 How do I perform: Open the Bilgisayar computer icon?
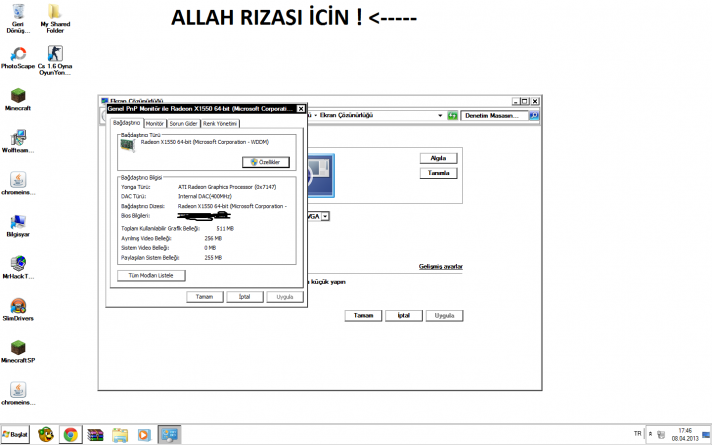pos(18,226)
